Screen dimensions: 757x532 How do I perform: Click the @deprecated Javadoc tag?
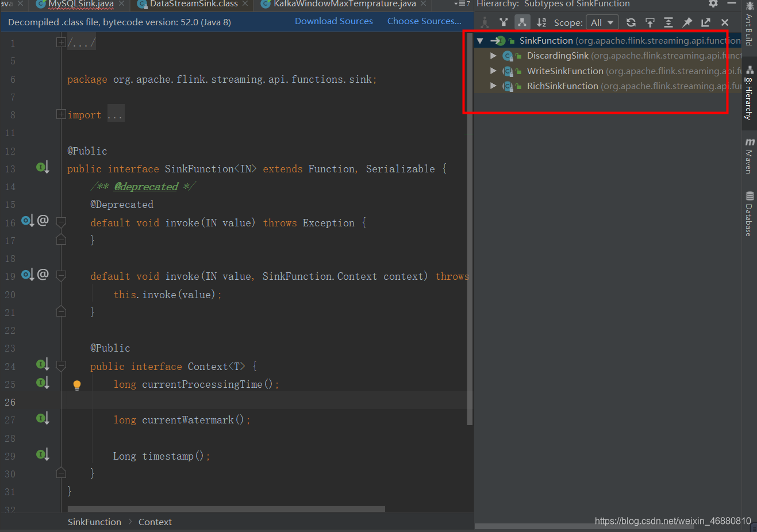[x=146, y=187]
